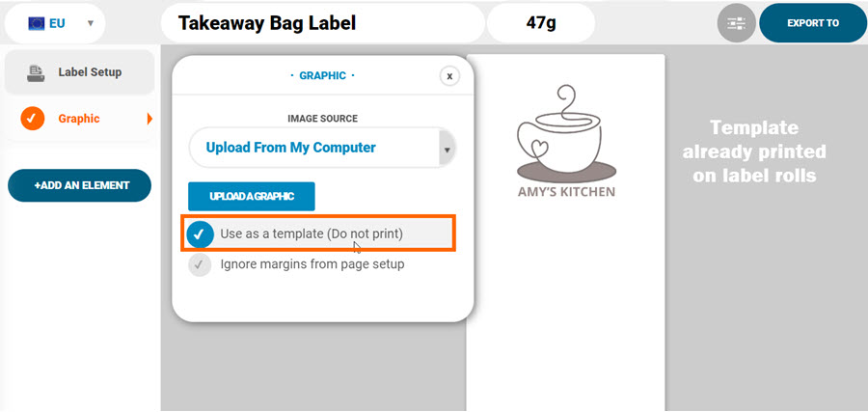Select the Amy's Kitchen logo on label

566,141
